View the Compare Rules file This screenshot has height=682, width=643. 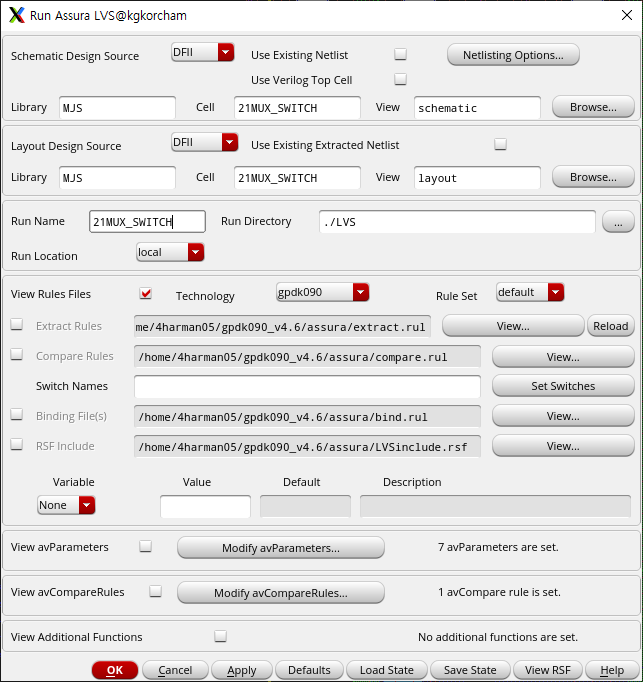pos(563,357)
